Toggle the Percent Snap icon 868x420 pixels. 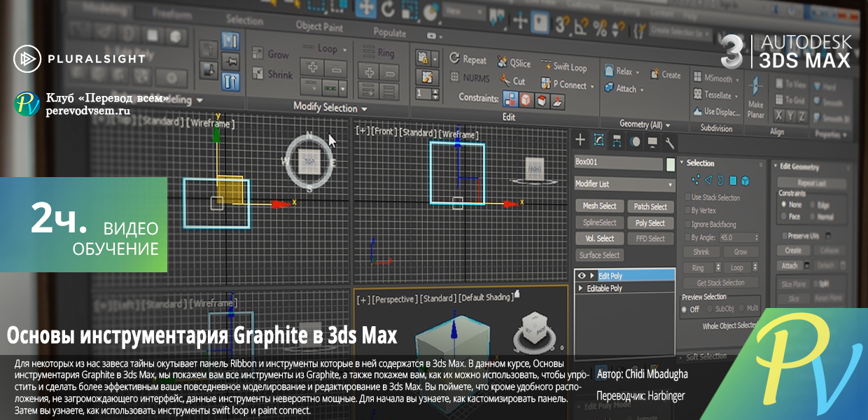(600, 27)
